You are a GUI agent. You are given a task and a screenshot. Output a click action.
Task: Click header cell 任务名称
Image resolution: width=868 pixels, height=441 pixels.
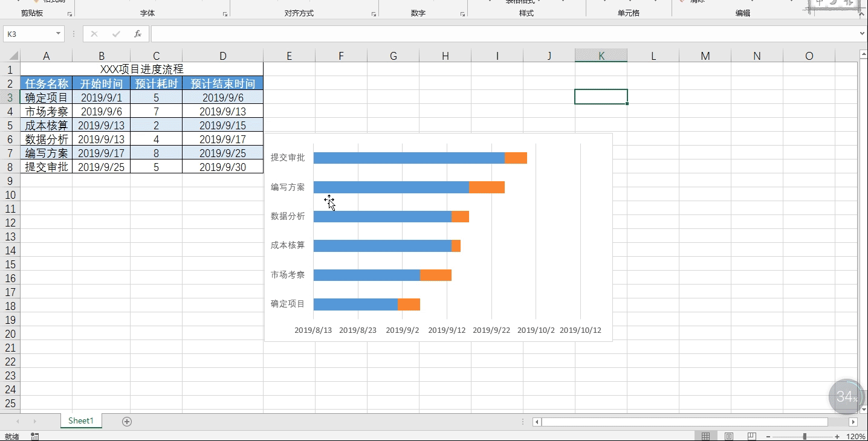46,83
